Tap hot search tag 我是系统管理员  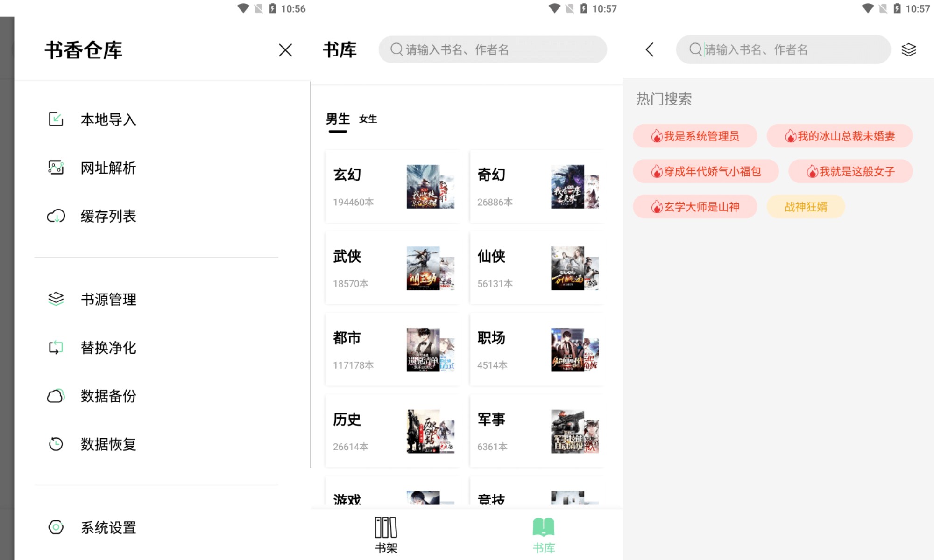click(x=695, y=136)
